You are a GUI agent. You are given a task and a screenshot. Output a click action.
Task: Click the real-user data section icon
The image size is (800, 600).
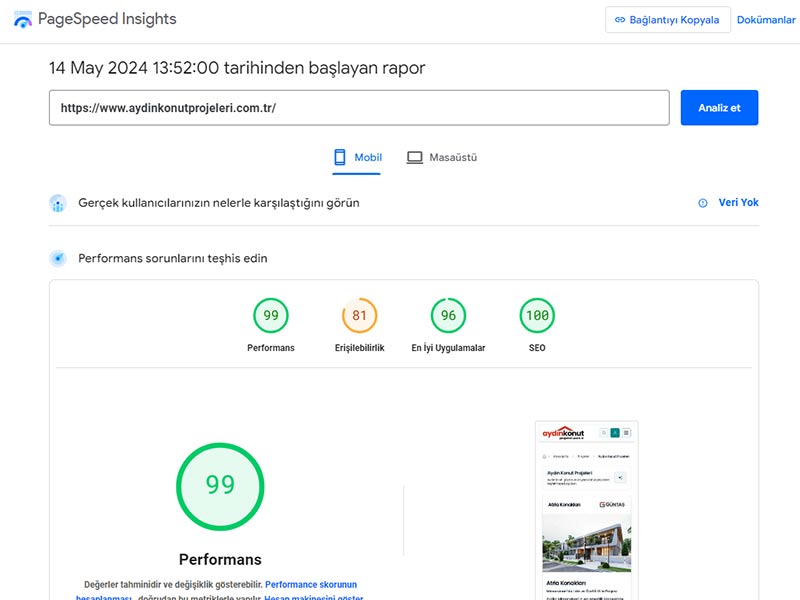point(58,203)
